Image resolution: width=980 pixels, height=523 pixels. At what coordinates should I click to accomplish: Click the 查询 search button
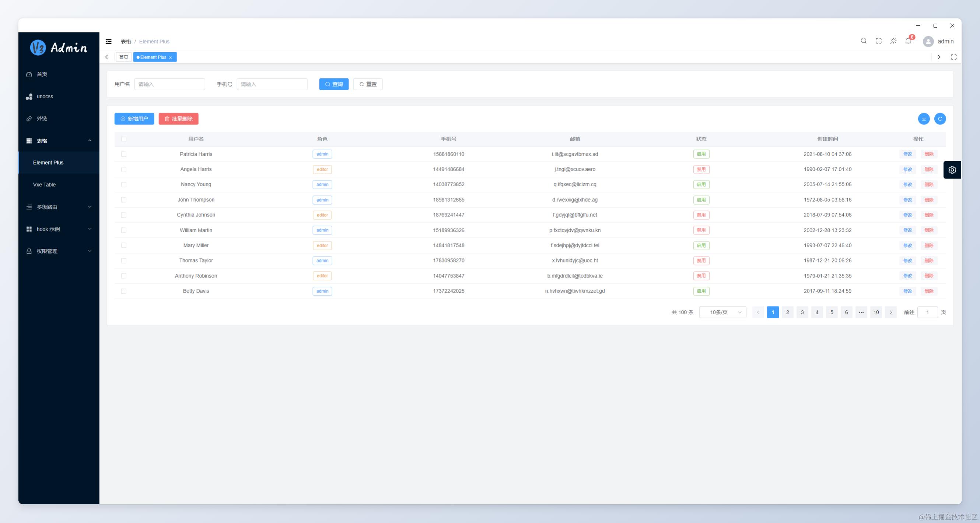pyautogui.click(x=334, y=84)
